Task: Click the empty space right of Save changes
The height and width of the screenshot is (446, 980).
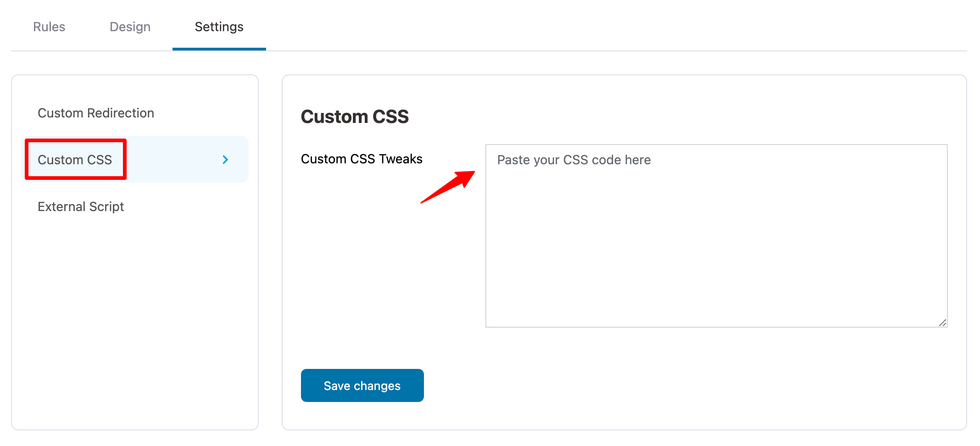Action: [x=642, y=385]
